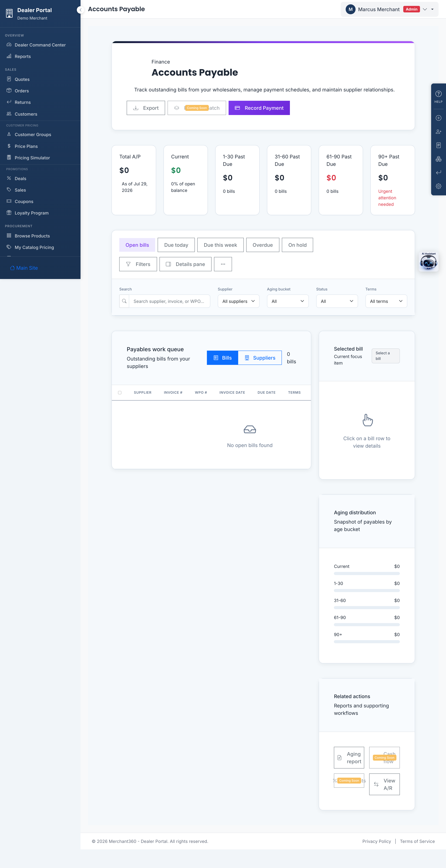446x868 pixels.
Task: Select the Overdue tab
Action: (262, 245)
